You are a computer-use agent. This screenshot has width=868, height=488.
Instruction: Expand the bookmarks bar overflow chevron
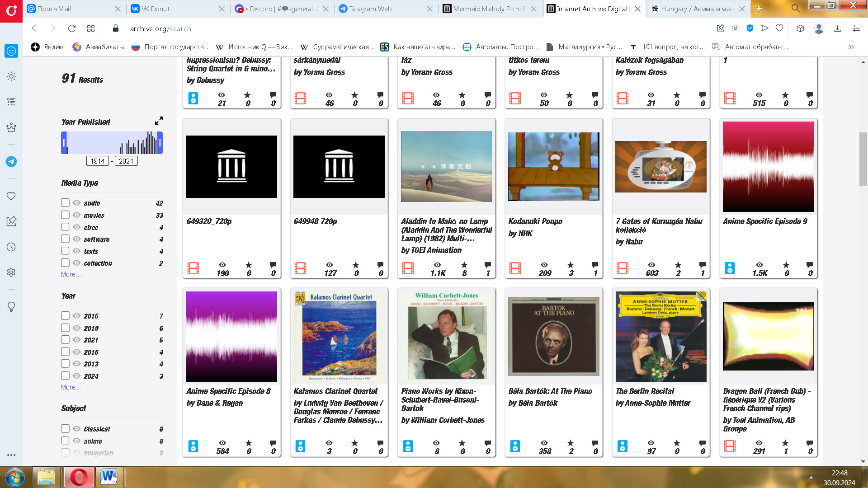851,47
